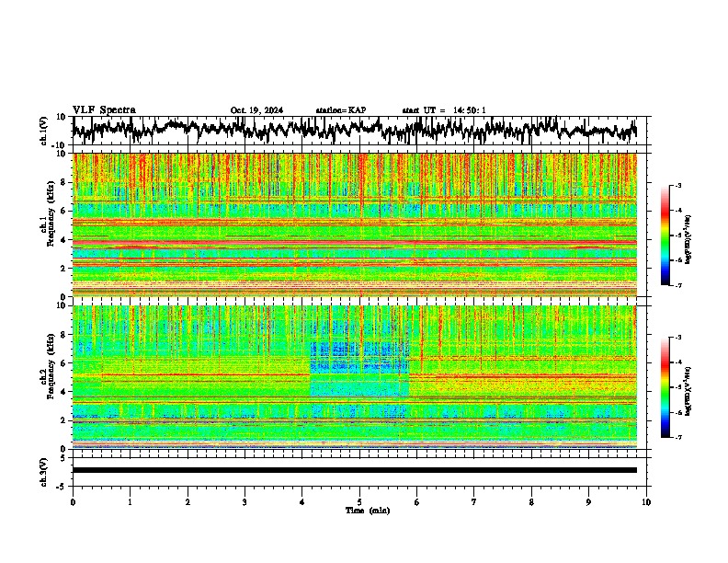Click time axis tick label "10"
The height and width of the screenshot is (563, 728).
click(x=646, y=502)
